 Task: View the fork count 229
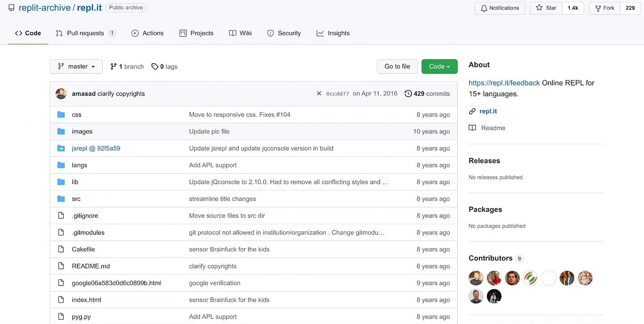tap(630, 8)
